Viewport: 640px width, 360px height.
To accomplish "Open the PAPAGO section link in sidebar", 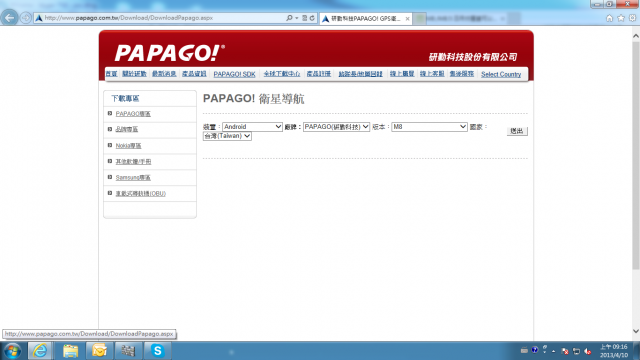I will (133, 114).
